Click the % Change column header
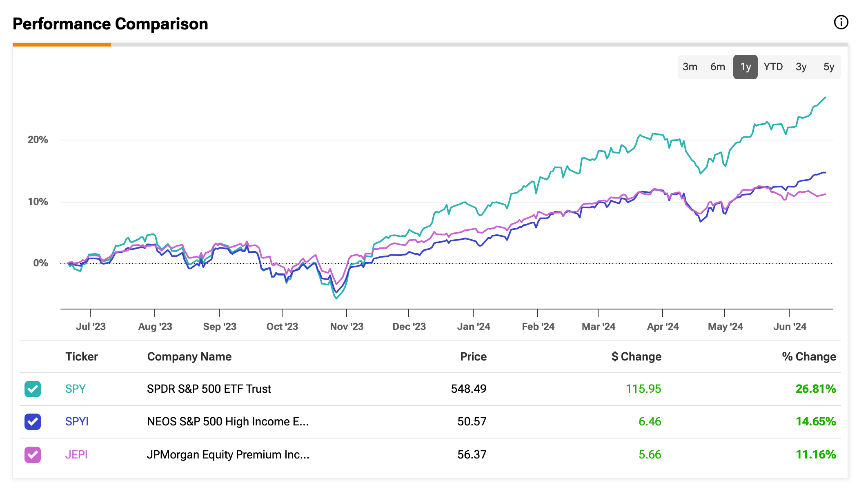The image size is (868, 494). coord(809,357)
